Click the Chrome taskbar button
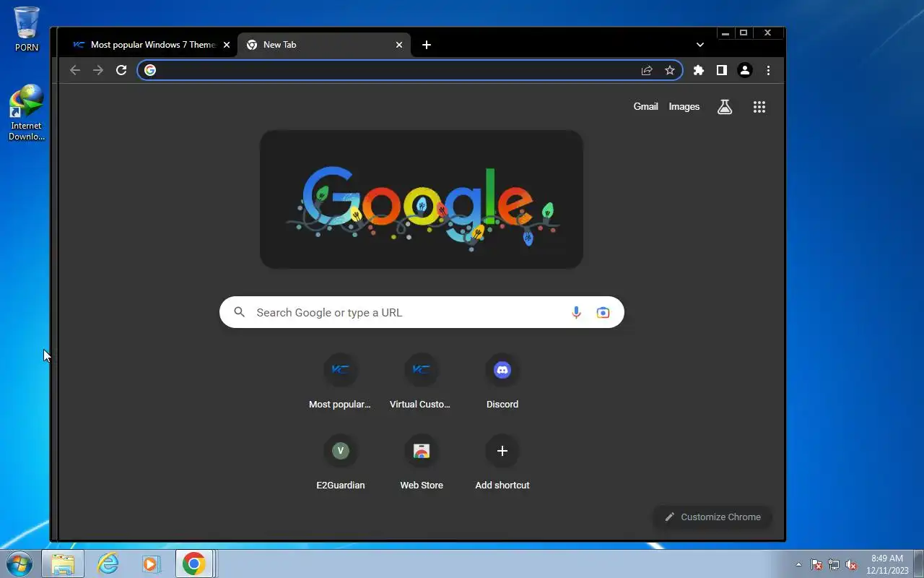The width and height of the screenshot is (924, 578). click(x=193, y=564)
